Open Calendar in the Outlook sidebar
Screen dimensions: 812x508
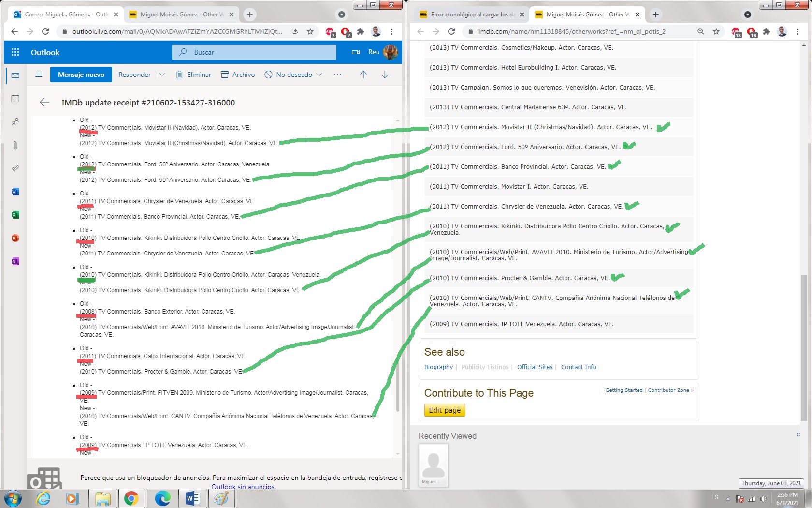tap(15, 99)
